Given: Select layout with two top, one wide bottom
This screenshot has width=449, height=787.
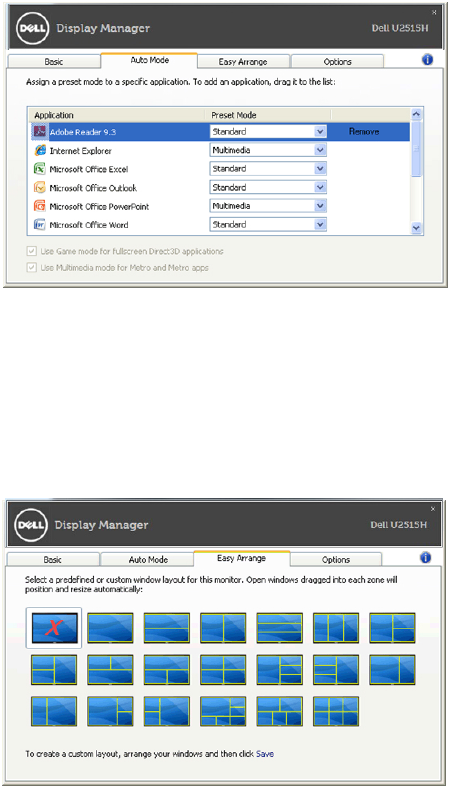Looking at the screenshot, I should (110, 670).
